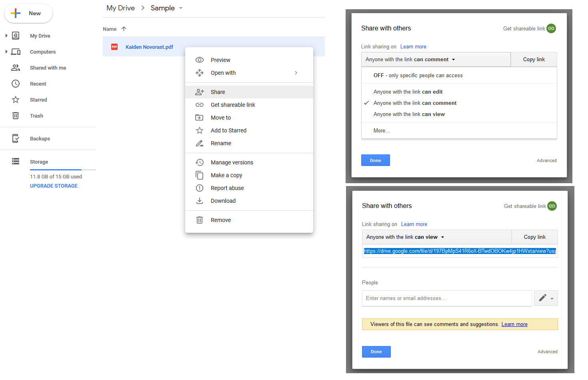
Task: Open Trash from the sidebar
Action: click(x=36, y=116)
